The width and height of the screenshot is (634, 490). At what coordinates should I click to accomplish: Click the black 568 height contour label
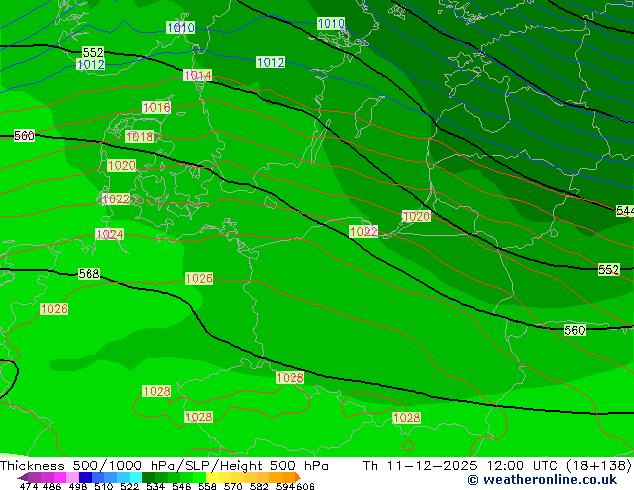coord(89,274)
